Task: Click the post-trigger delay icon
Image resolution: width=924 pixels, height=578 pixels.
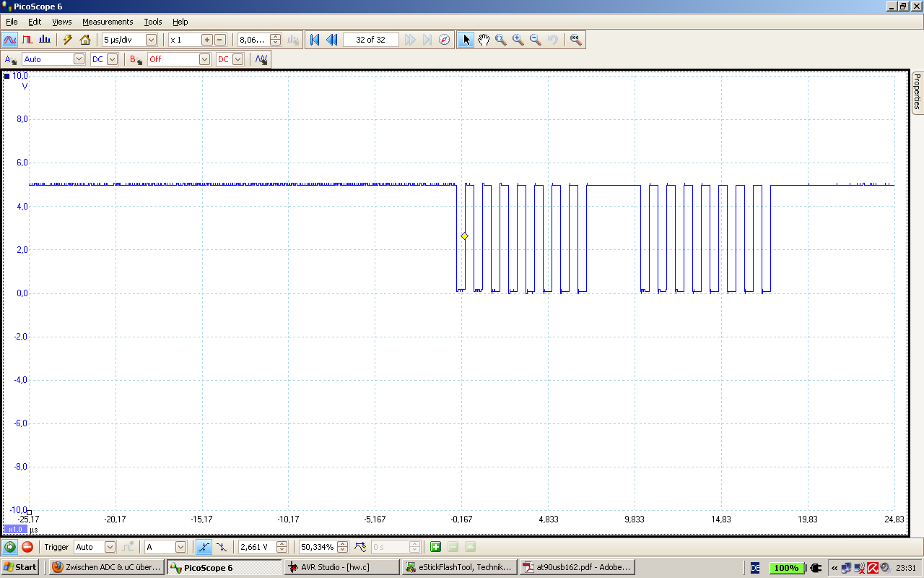Action: click(360, 547)
